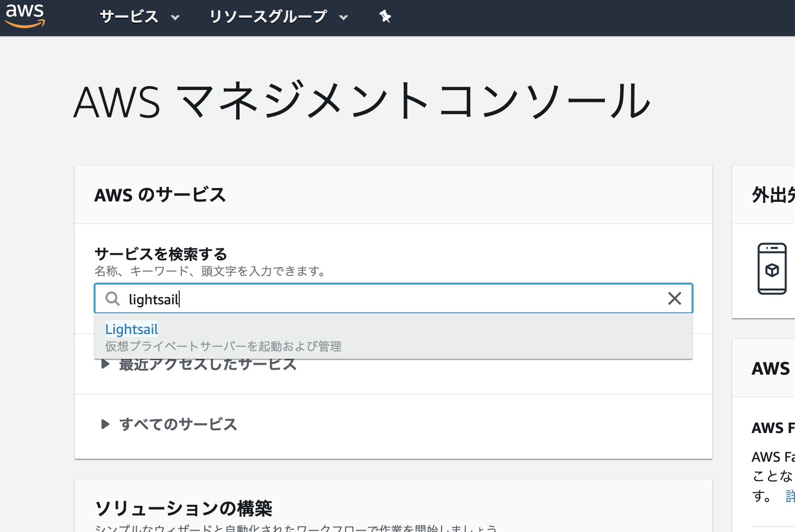Image resolution: width=795 pixels, height=532 pixels.
Task: Click the pin shortcut icon in navbar
Action: pos(385,17)
